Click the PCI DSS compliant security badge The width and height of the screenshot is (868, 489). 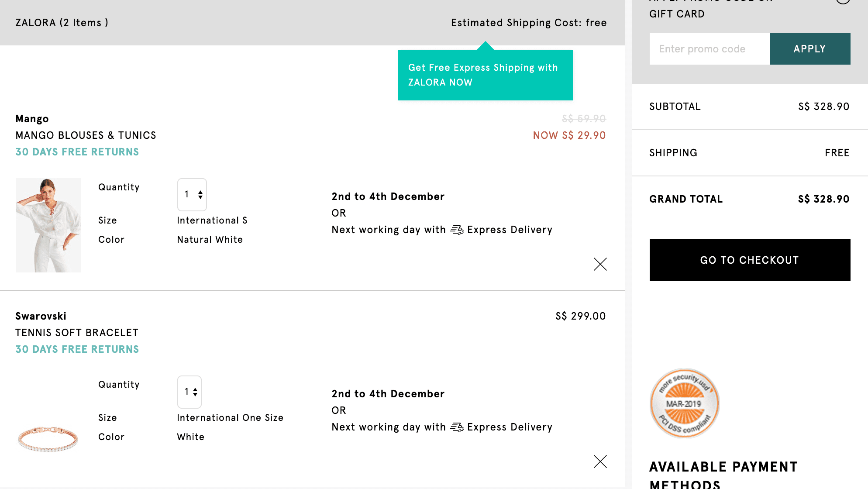click(685, 403)
